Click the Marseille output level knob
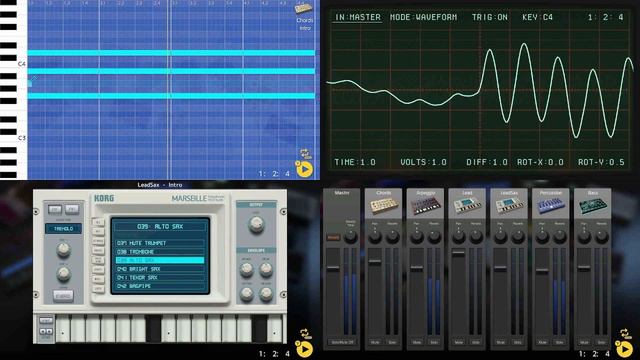640x360 pixels. point(256,224)
